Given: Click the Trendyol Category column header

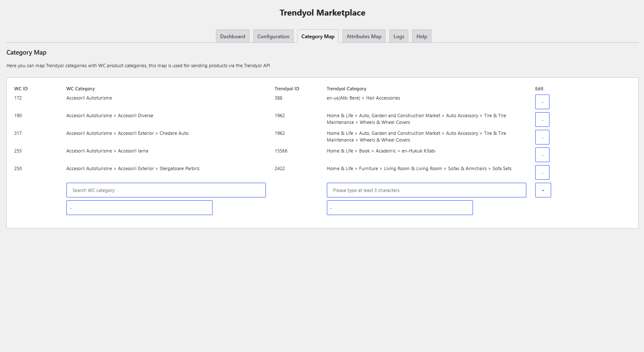Looking at the screenshot, I should (346, 89).
